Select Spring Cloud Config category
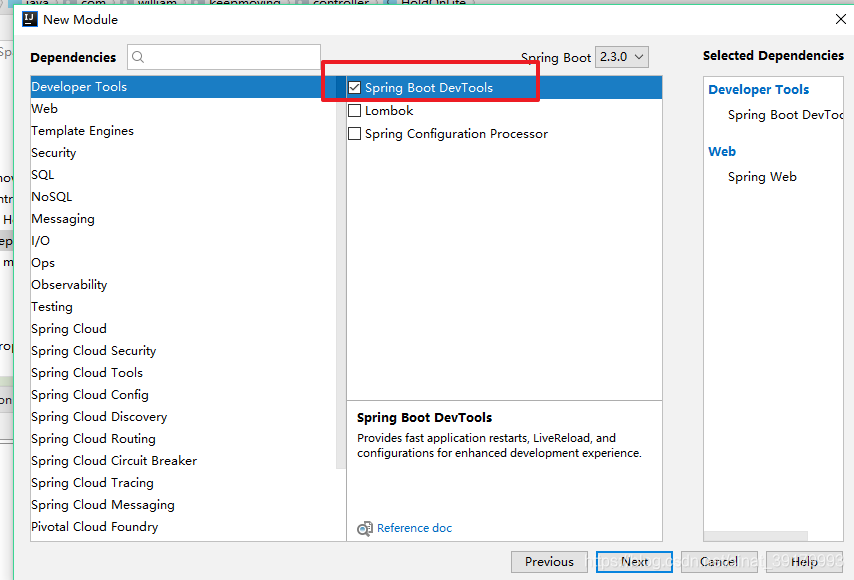 click(x=184, y=395)
